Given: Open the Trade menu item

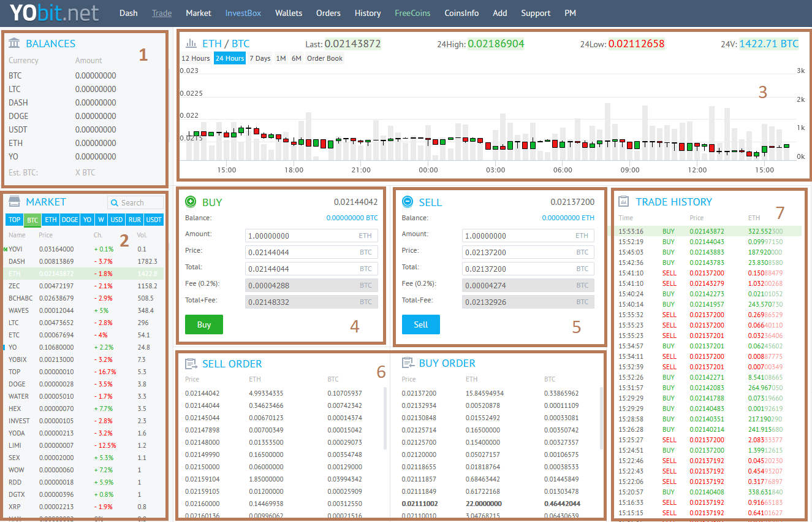Looking at the screenshot, I should pyautogui.click(x=162, y=13).
